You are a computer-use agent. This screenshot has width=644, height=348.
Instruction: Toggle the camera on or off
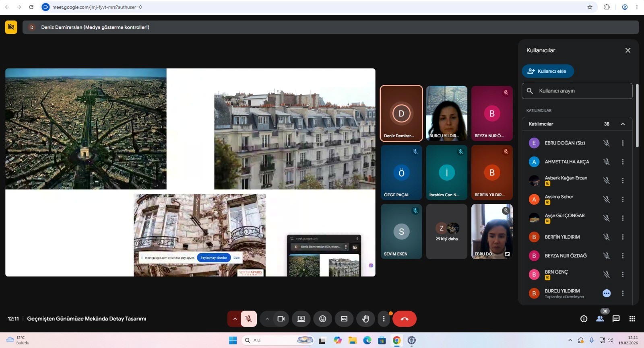tap(281, 319)
